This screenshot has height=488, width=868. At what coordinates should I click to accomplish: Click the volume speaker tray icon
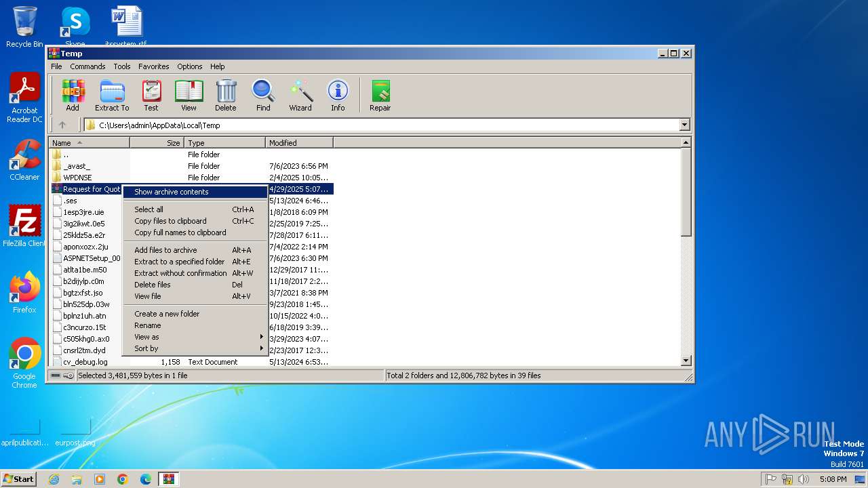coord(804,479)
